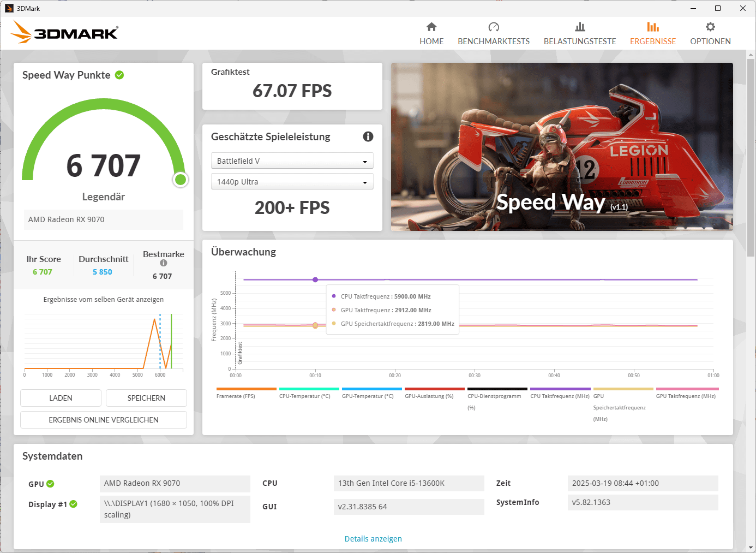This screenshot has width=756, height=553.
Task: Click the 67.07 FPS Grafiktest value
Action: [x=292, y=91]
